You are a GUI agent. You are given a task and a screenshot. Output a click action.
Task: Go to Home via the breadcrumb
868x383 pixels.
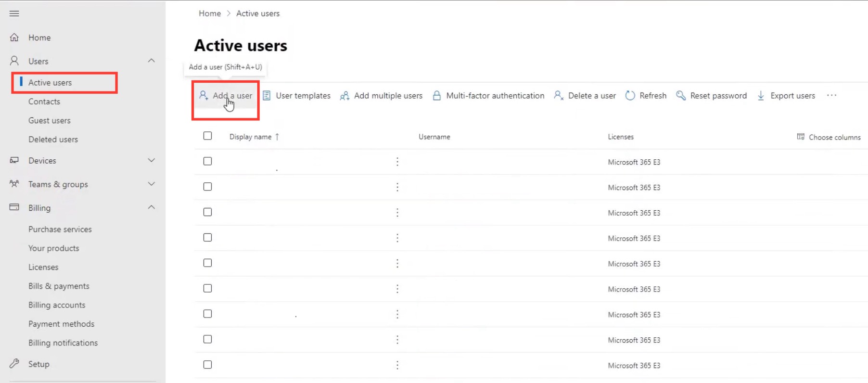point(210,13)
